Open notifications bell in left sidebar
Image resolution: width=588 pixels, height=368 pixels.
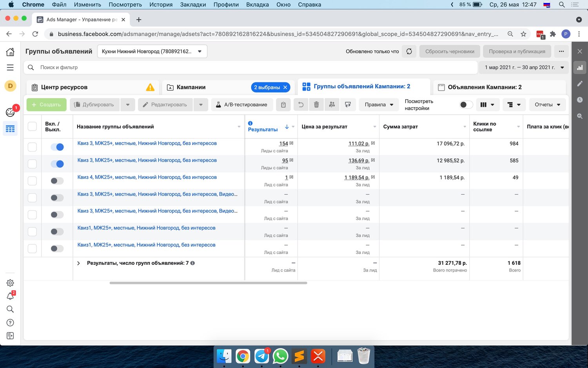coord(10,296)
